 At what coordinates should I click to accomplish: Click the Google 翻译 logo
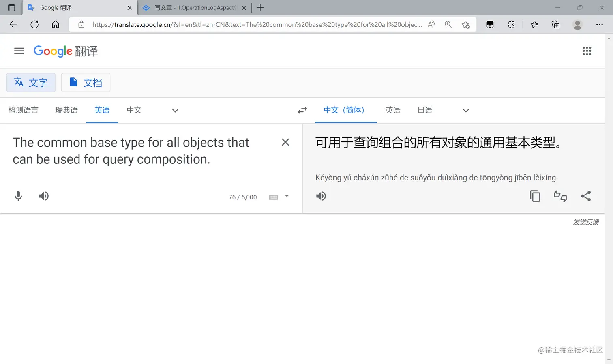coord(66,51)
